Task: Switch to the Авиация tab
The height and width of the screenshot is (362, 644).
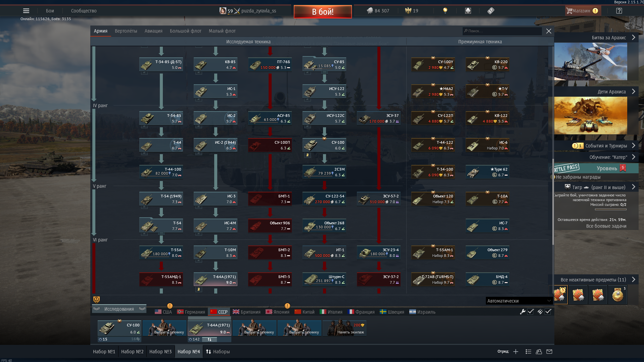Action: [153, 31]
